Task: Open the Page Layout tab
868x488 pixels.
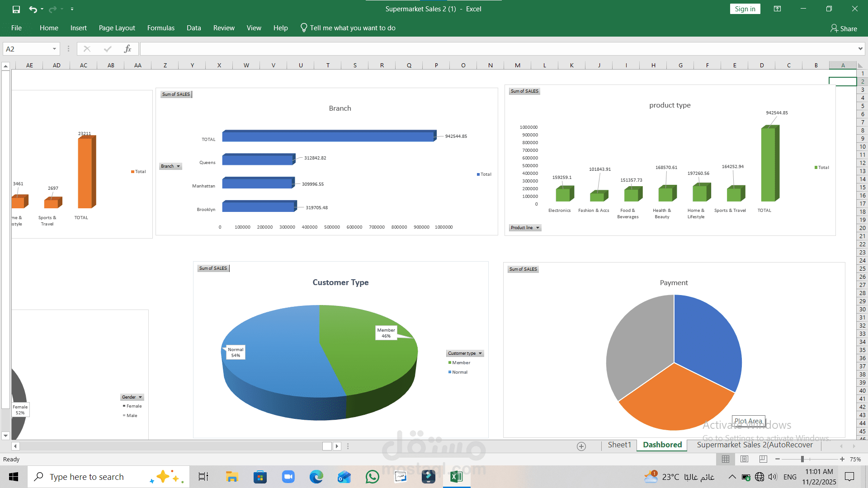Action: coord(117,28)
